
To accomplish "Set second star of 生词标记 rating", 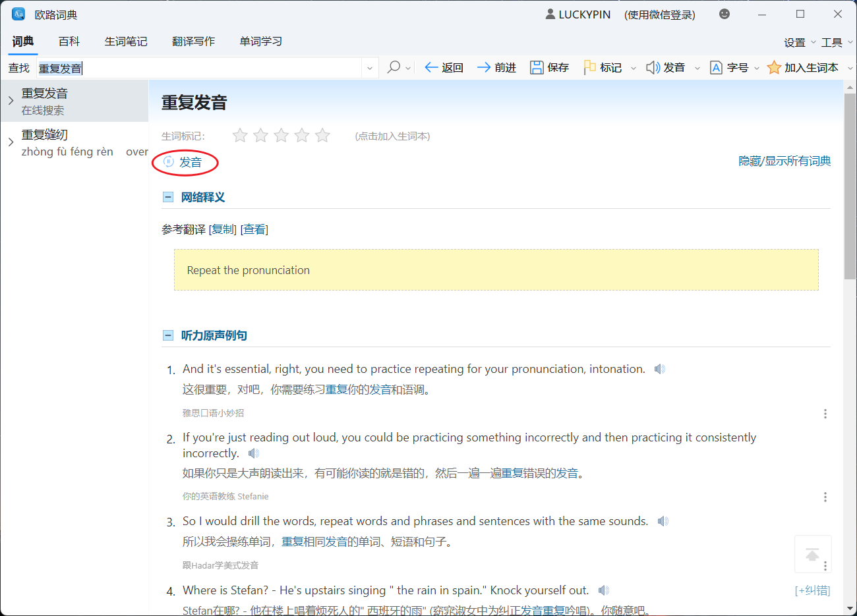I will coord(261,135).
